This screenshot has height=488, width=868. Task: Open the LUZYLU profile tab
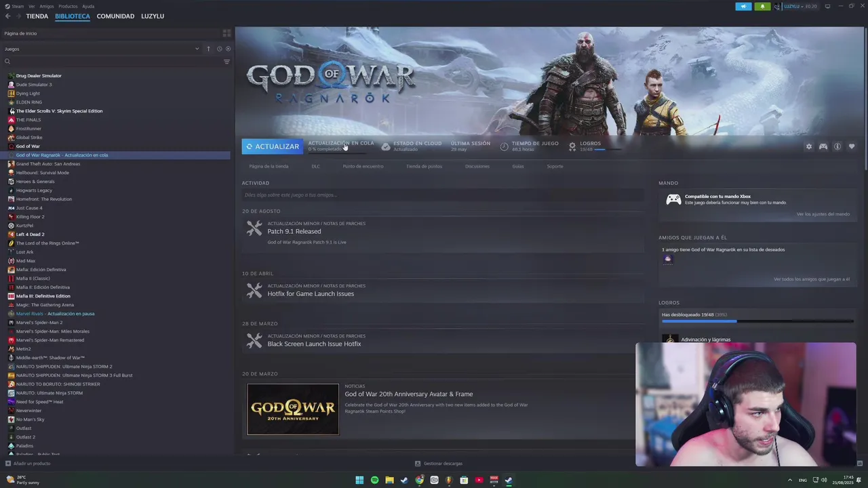(x=153, y=16)
